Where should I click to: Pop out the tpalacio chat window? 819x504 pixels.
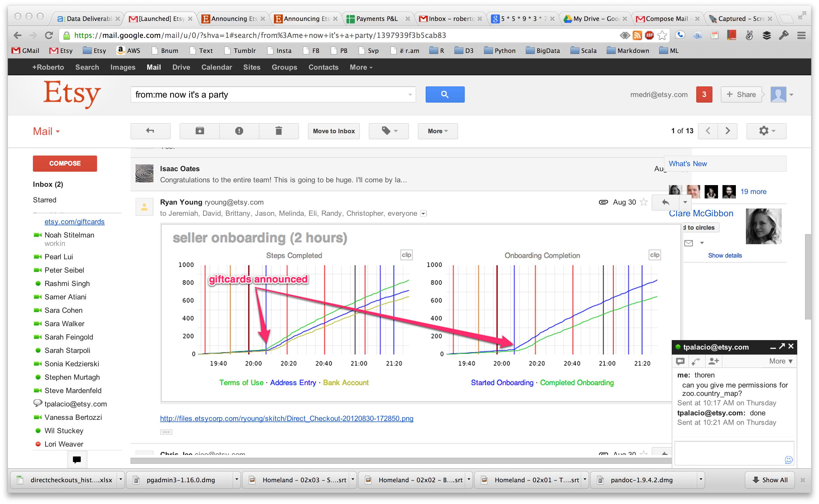click(782, 347)
